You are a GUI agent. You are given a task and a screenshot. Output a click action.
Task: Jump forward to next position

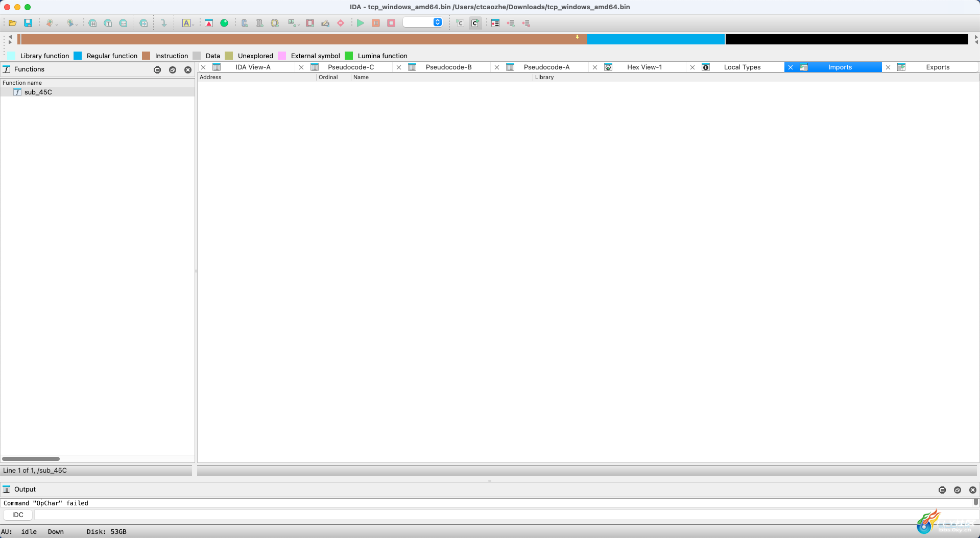point(70,23)
